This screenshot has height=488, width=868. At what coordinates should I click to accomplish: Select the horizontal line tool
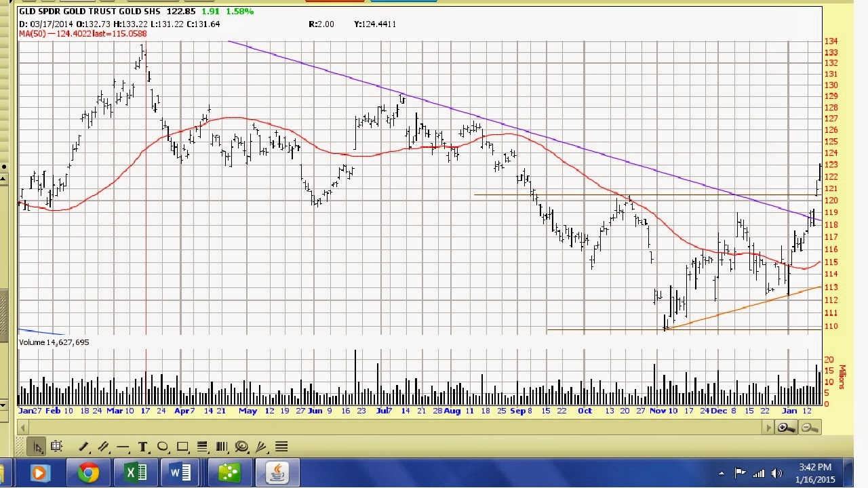point(123,447)
